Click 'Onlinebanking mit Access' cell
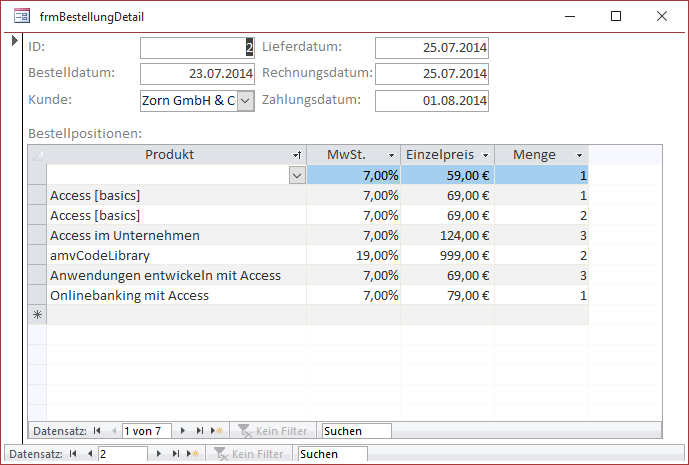This screenshot has width=689, height=465. click(x=177, y=295)
